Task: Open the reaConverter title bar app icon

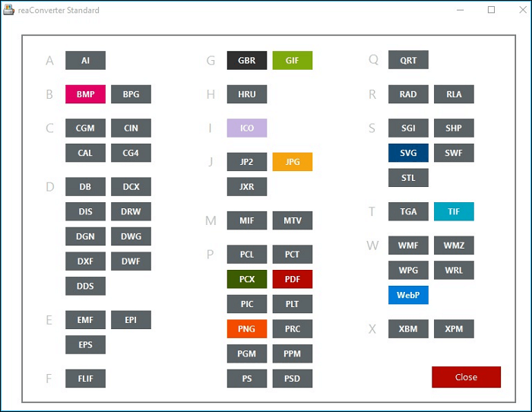Action: 9,10
